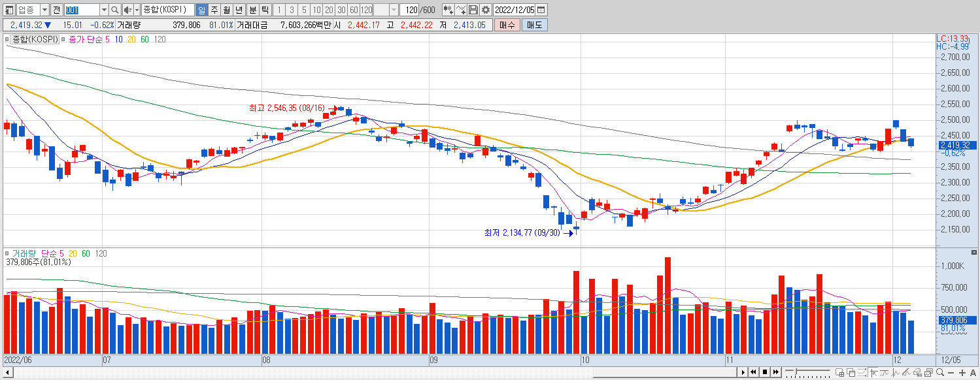This screenshot has height=380, width=980.
Task: Select the monthly (월) period button
Action: pyautogui.click(x=226, y=10)
